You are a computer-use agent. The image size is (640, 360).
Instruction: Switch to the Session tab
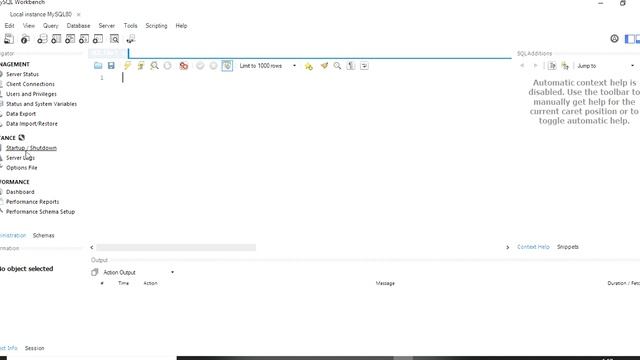34,348
